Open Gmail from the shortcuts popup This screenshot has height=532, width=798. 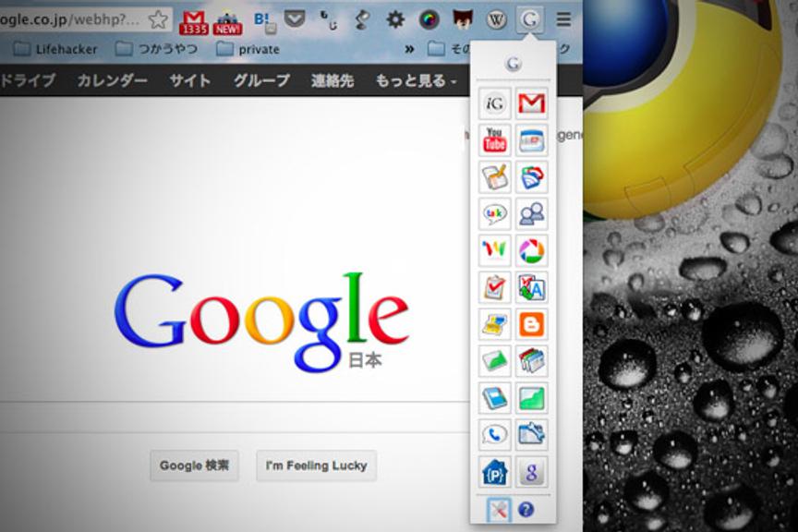(x=531, y=103)
